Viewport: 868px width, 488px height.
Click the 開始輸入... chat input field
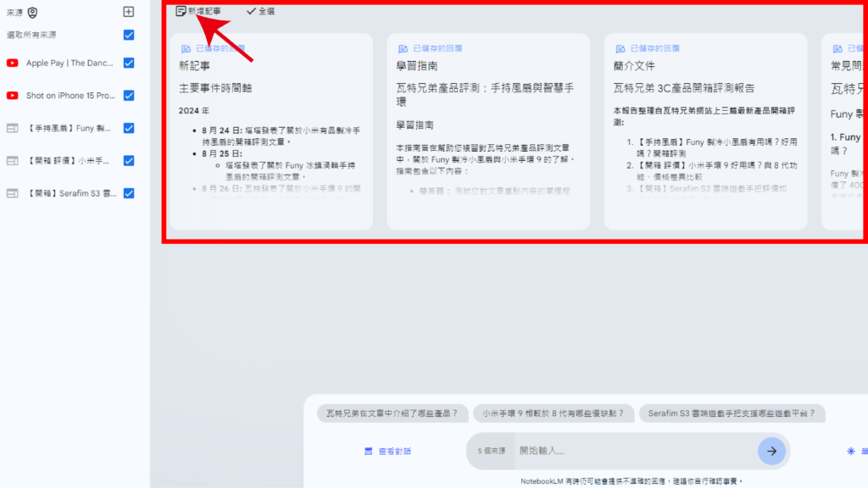pos(636,451)
